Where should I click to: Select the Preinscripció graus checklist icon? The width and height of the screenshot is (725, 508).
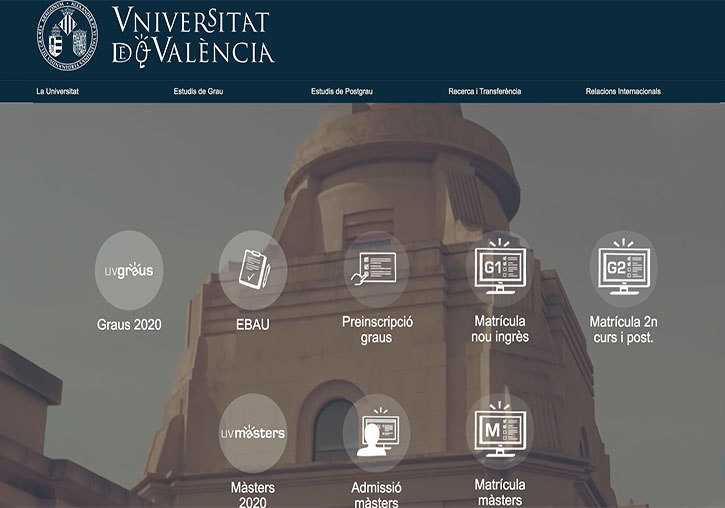376,269
